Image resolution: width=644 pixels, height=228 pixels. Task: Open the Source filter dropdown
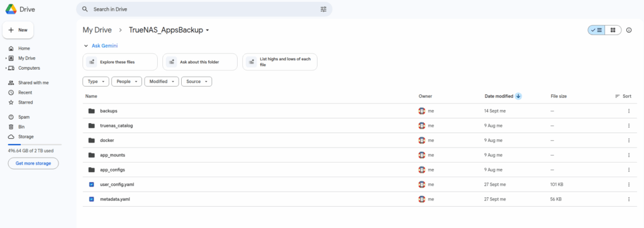tap(197, 82)
